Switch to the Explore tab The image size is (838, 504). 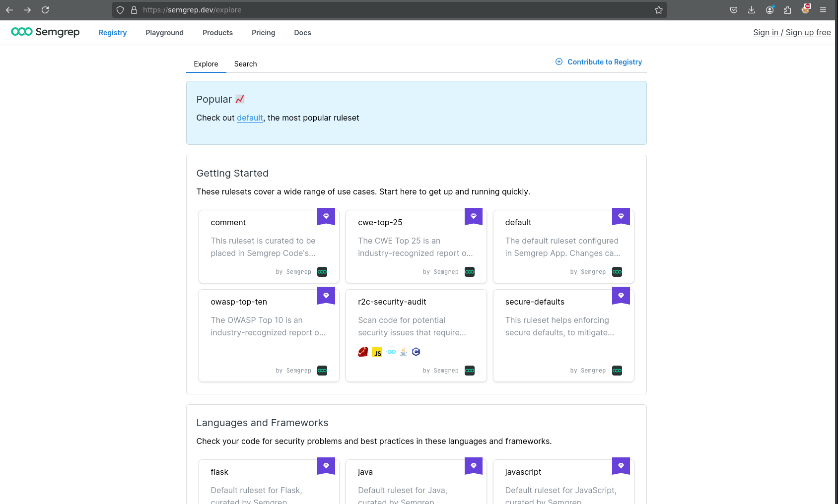[x=206, y=64]
